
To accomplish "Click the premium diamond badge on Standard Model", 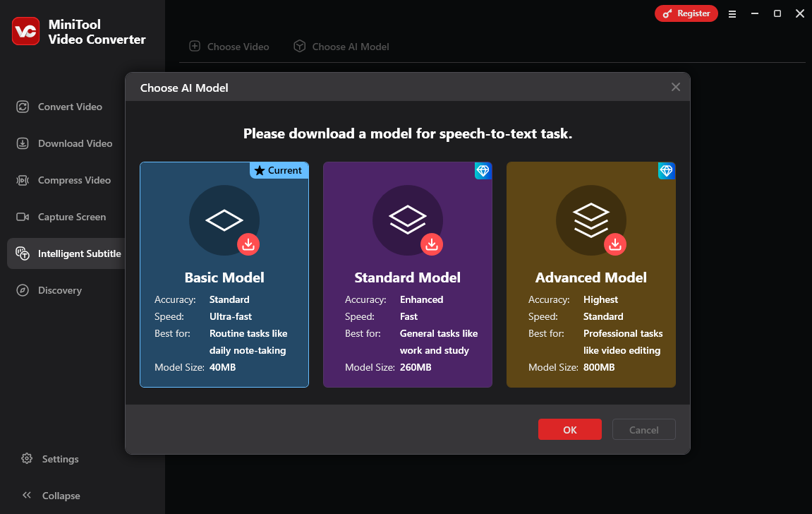I will pos(483,170).
